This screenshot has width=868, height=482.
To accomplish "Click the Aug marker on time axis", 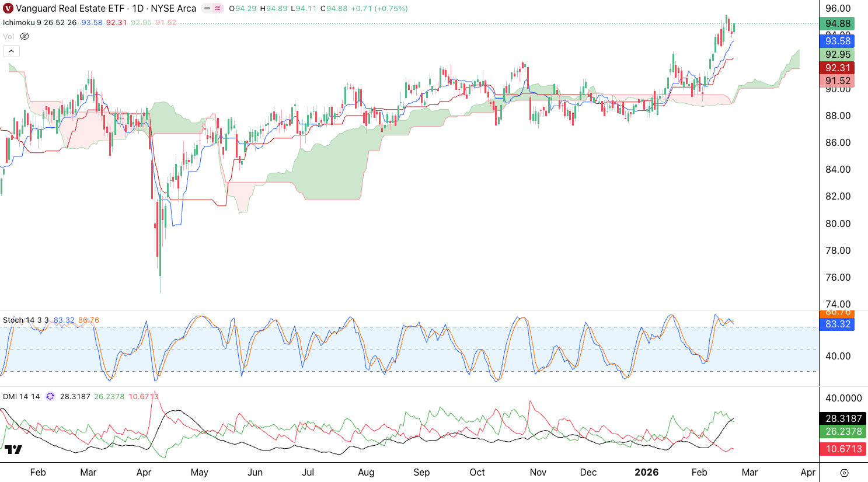I will click(366, 473).
